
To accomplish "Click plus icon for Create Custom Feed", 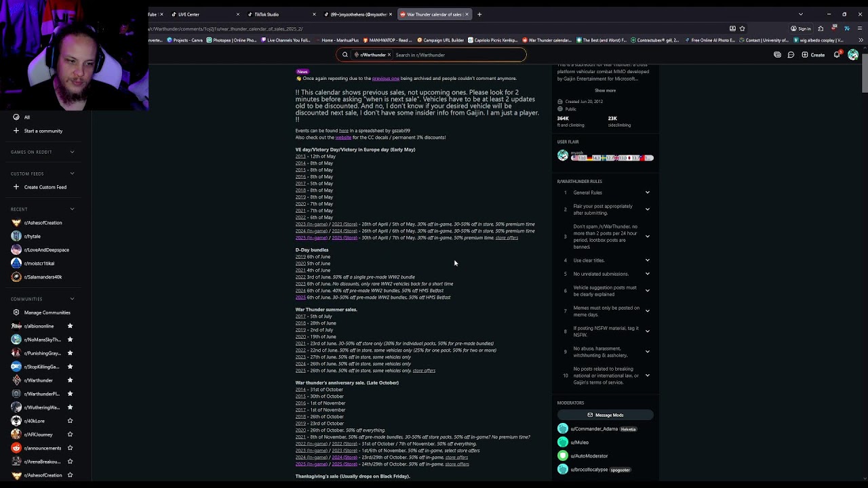I will point(16,187).
